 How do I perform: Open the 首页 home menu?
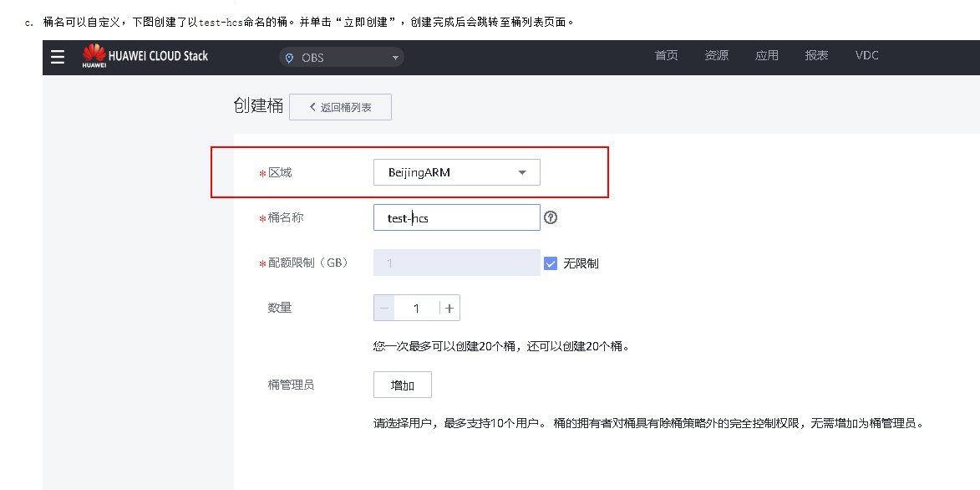666,55
